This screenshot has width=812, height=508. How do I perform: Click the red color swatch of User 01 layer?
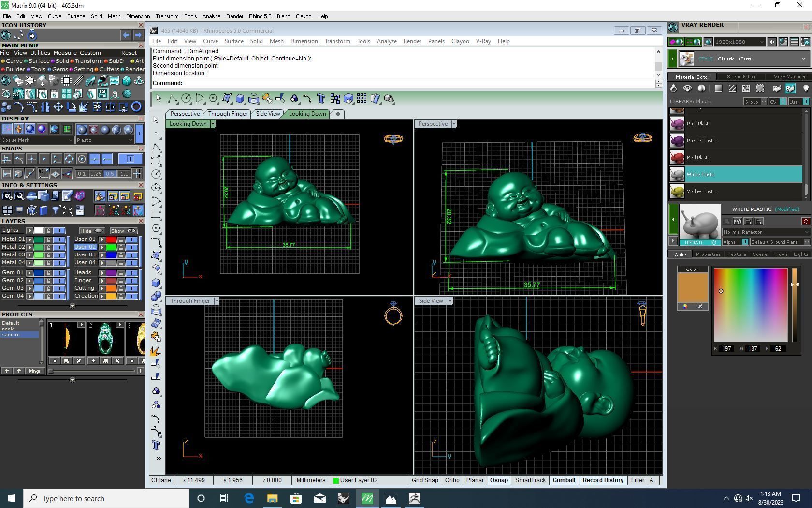pos(111,239)
